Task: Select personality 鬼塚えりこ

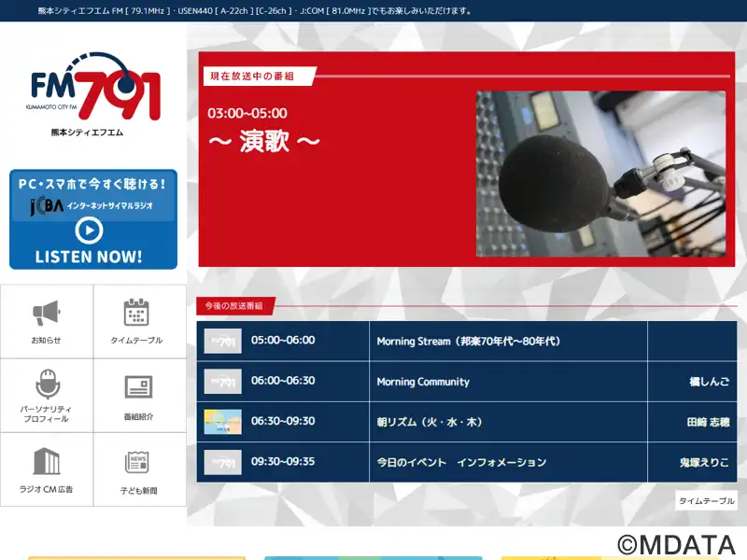Action: click(704, 462)
